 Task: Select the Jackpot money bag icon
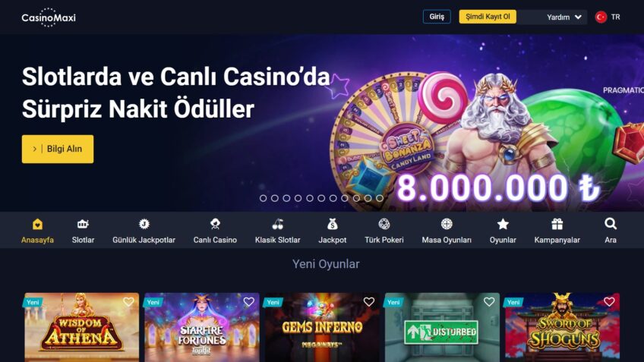[333, 224]
